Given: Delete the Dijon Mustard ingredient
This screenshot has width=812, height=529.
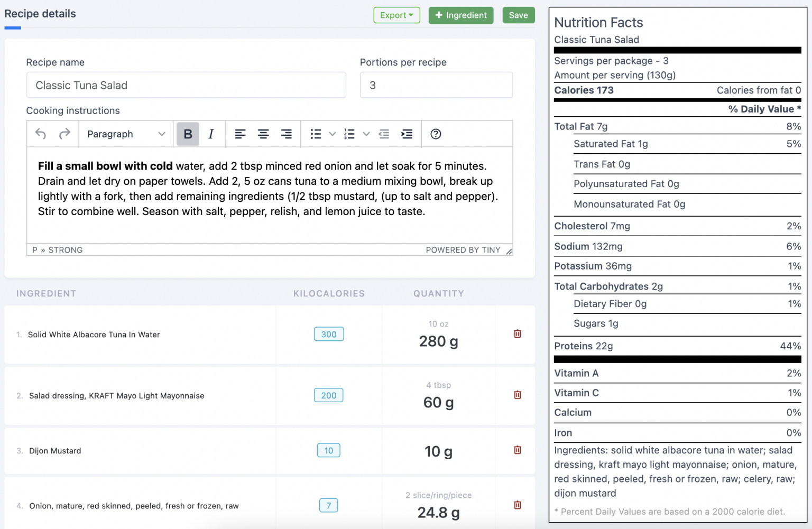Looking at the screenshot, I should pyautogui.click(x=516, y=450).
